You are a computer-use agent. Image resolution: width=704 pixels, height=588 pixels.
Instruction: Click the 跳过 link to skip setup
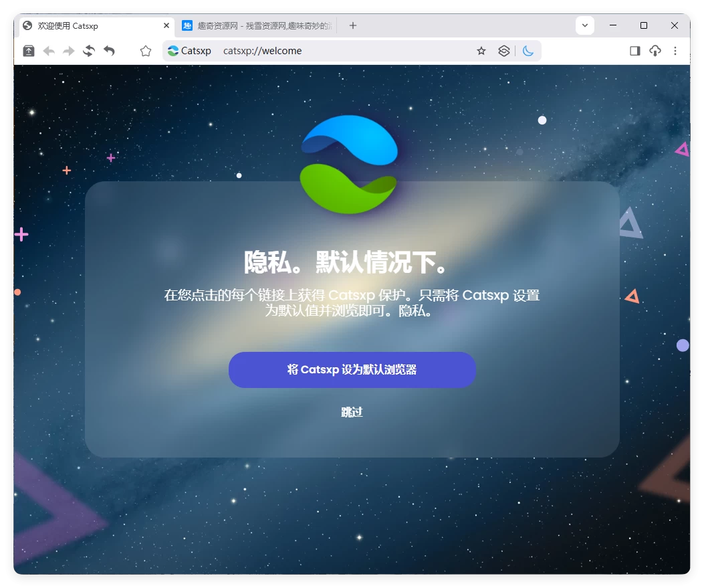[x=352, y=412]
